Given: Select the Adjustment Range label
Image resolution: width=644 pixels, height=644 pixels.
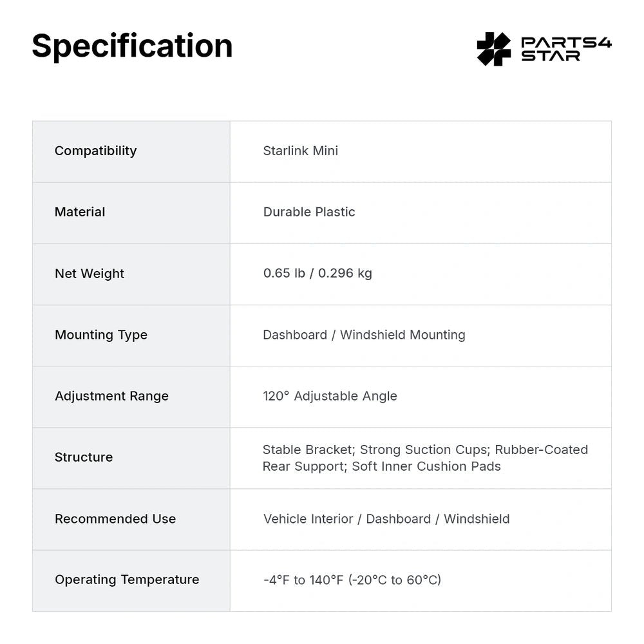Looking at the screenshot, I should tap(111, 396).
